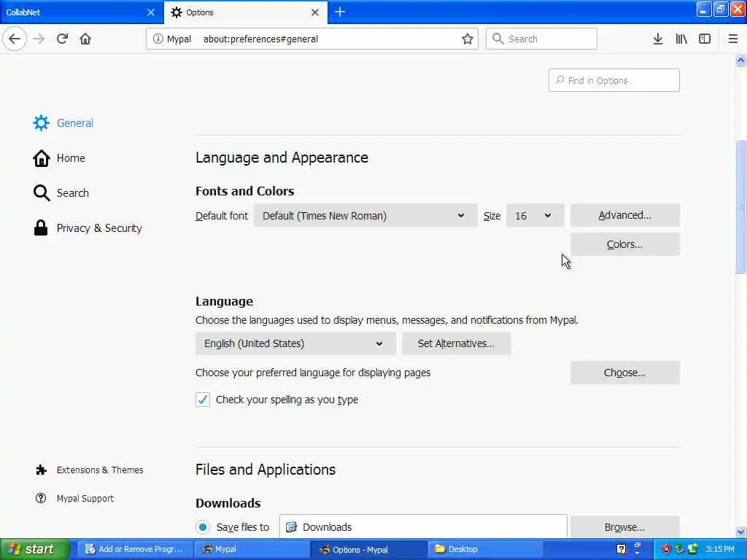
Task: Select the Save files to radio button
Action: [203, 527]
